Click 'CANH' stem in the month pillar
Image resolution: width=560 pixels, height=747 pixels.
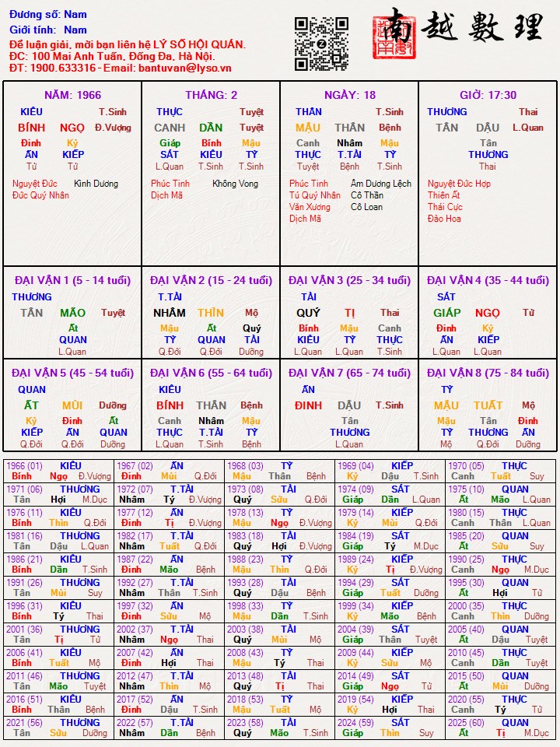(170, 128)
